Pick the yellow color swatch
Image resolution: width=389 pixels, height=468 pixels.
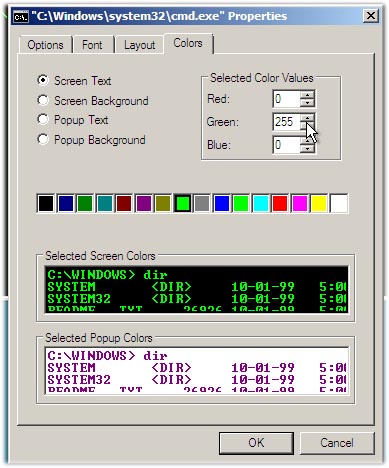point(319,203)
